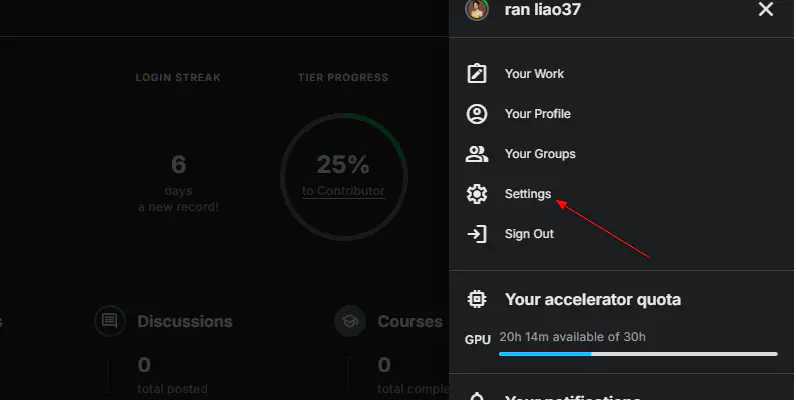Click the TIER PROGRESS label

pyautogui.click(x=343, y=77)
